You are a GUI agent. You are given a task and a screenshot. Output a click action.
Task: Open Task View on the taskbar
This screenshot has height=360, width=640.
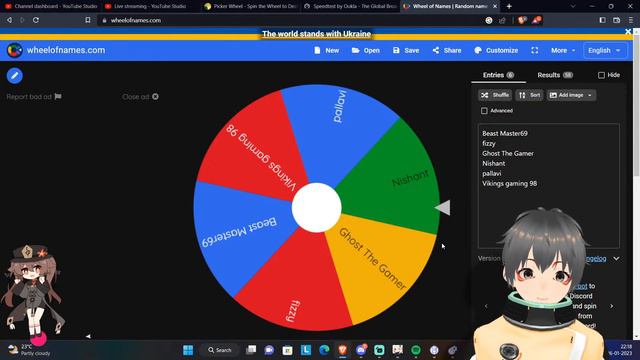pyautogui.click(x=251, y=350)
